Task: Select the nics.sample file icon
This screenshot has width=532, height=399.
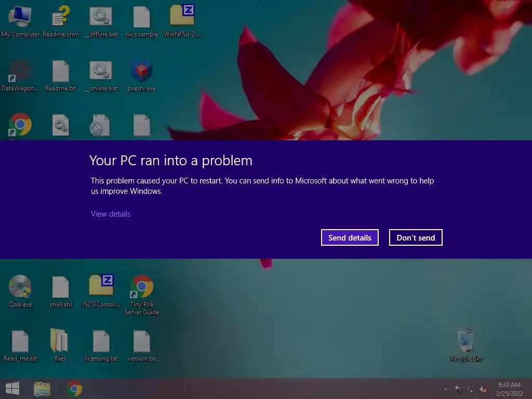Action: [142, 21]
